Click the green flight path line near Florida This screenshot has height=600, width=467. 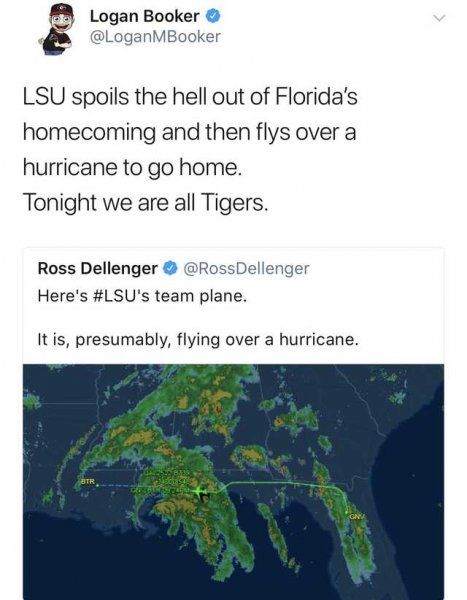(283, 483)
